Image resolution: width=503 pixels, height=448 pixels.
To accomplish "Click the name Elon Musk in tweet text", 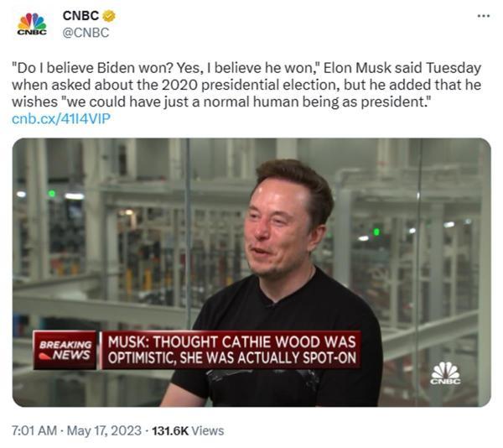I will (x=357, y=68).
